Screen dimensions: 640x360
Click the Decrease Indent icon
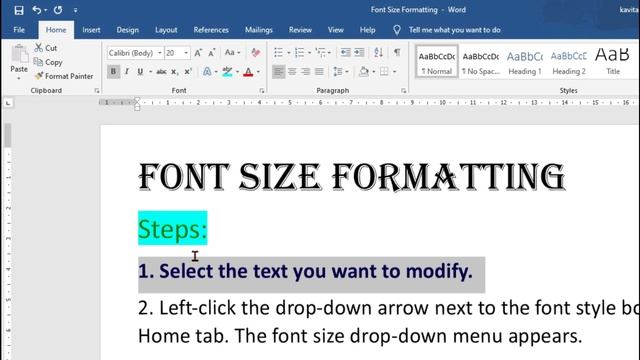click(346, 52)
